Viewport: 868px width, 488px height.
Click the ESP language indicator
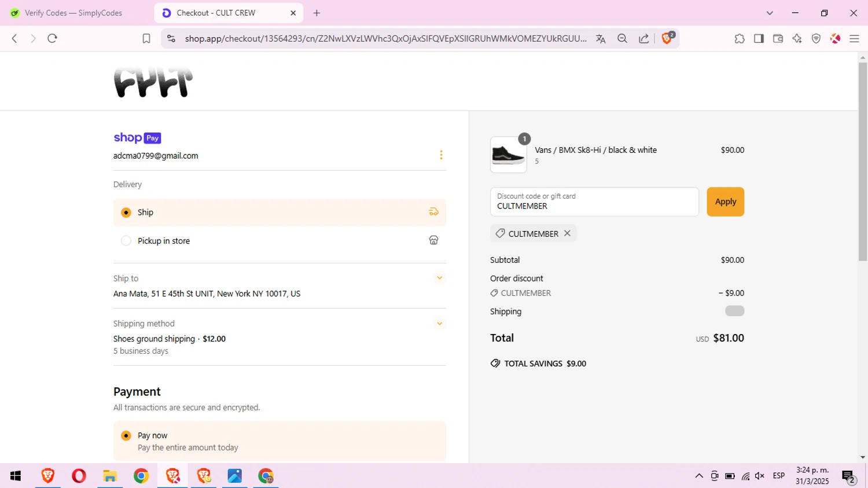pos(779,476)
